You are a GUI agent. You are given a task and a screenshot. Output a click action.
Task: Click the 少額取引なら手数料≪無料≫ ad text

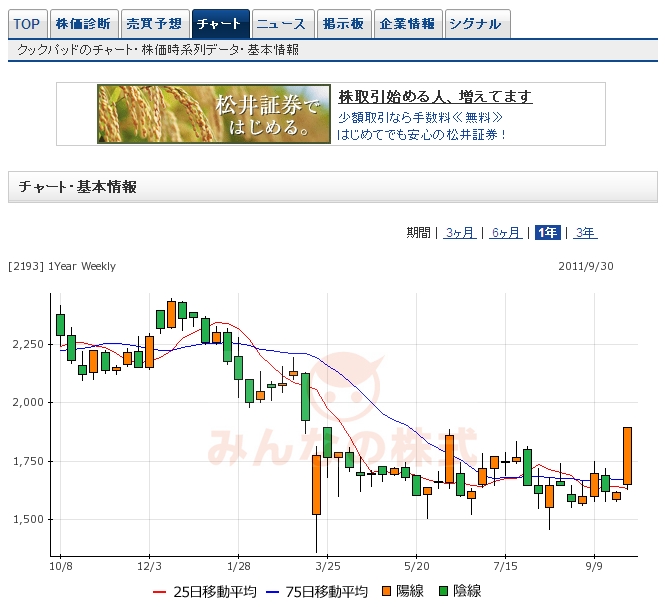pos(420,116)
